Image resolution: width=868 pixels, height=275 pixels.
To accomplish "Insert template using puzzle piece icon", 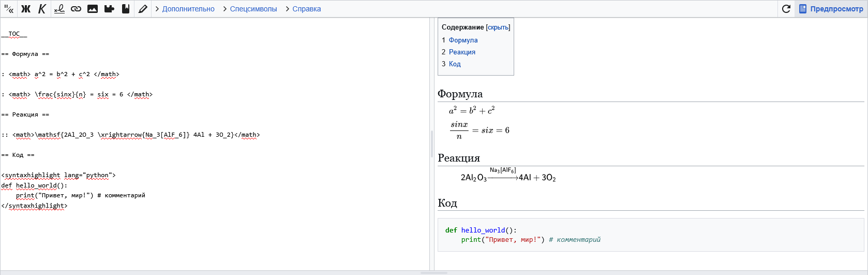I will 109,9.
